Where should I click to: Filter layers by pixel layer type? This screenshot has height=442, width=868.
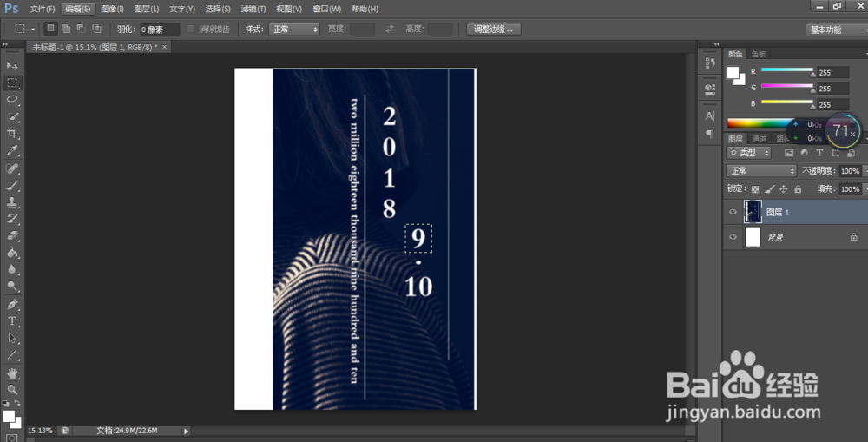point(789,153)
